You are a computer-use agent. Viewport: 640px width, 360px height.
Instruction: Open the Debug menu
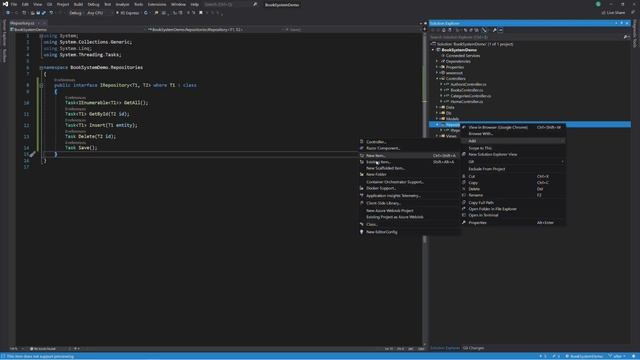coord(93,4)
